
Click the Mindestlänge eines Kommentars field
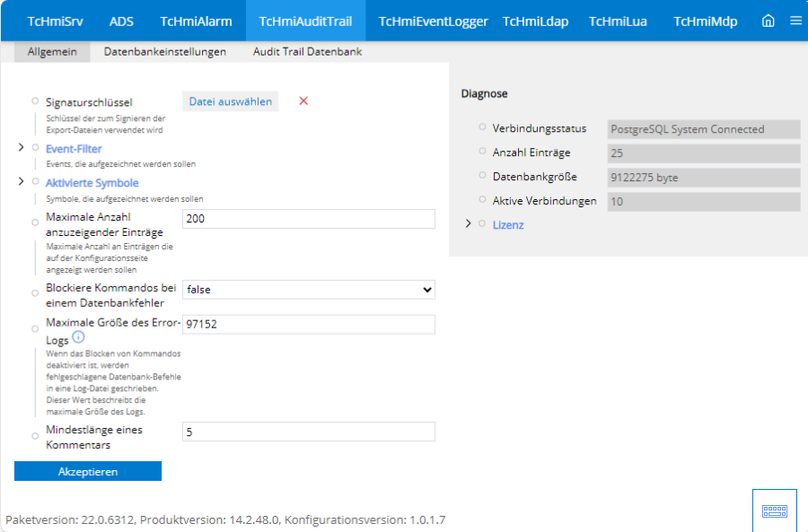308,432
